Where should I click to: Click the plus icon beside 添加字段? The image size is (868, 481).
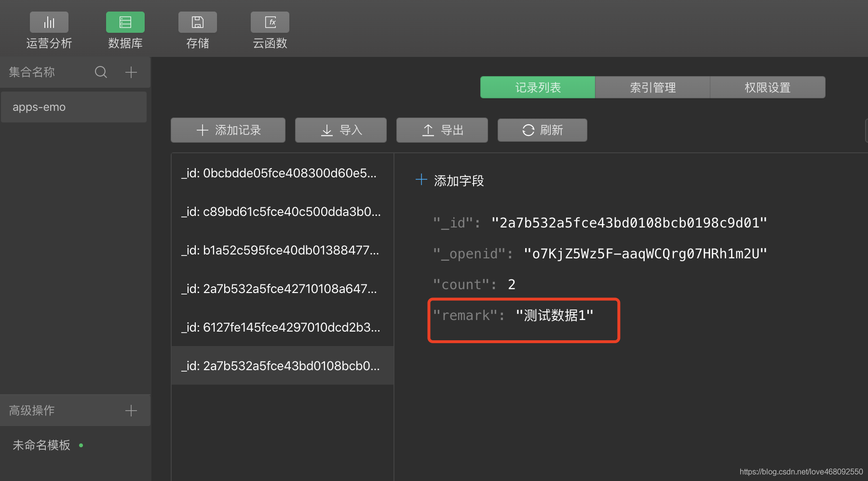click(x=421, y=179)
